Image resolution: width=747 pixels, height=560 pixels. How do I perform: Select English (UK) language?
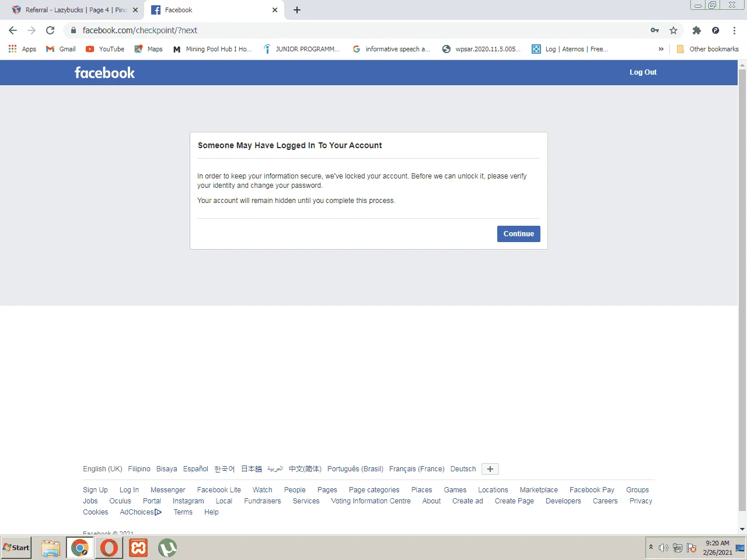(x=103, y=469)
